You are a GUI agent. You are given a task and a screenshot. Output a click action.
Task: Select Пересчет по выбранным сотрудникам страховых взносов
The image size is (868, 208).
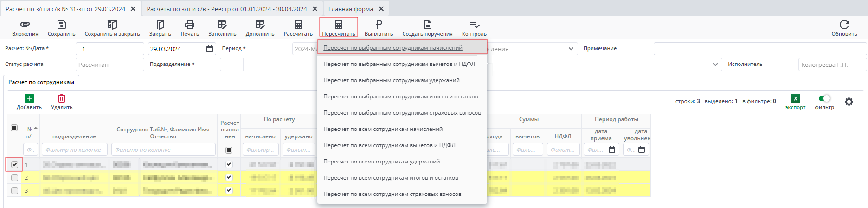402,113
